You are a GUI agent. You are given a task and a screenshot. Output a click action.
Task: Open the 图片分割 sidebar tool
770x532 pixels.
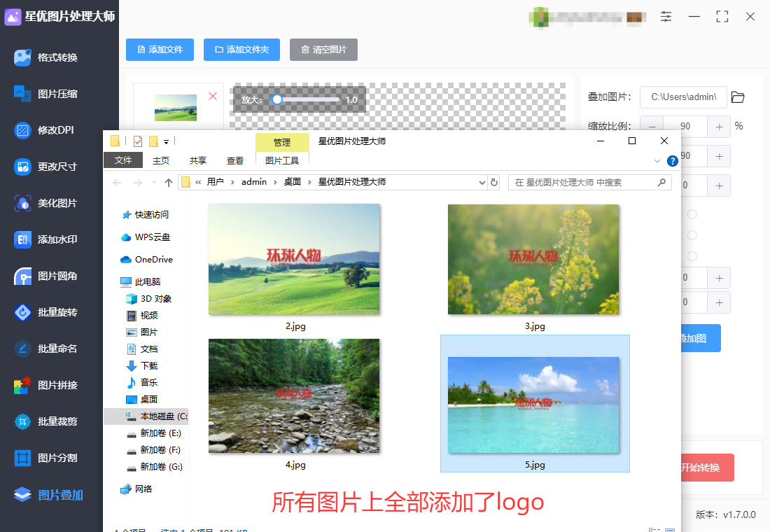46,458
